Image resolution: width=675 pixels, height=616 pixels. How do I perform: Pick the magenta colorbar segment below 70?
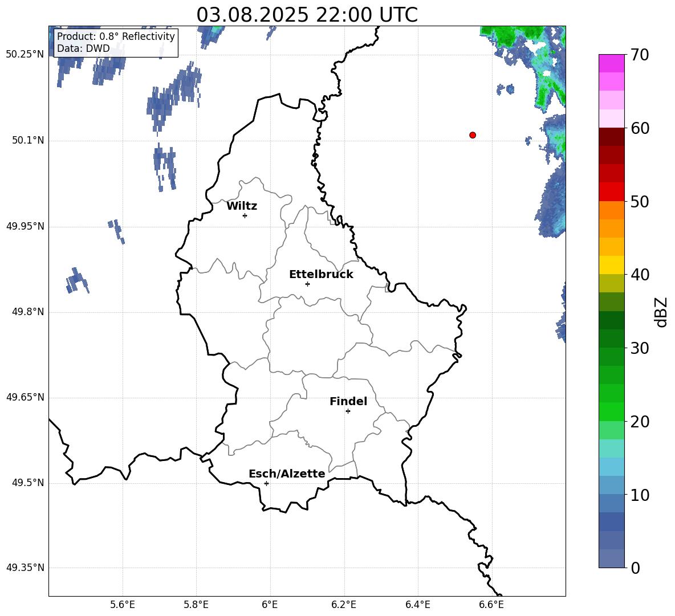point(612,63)
